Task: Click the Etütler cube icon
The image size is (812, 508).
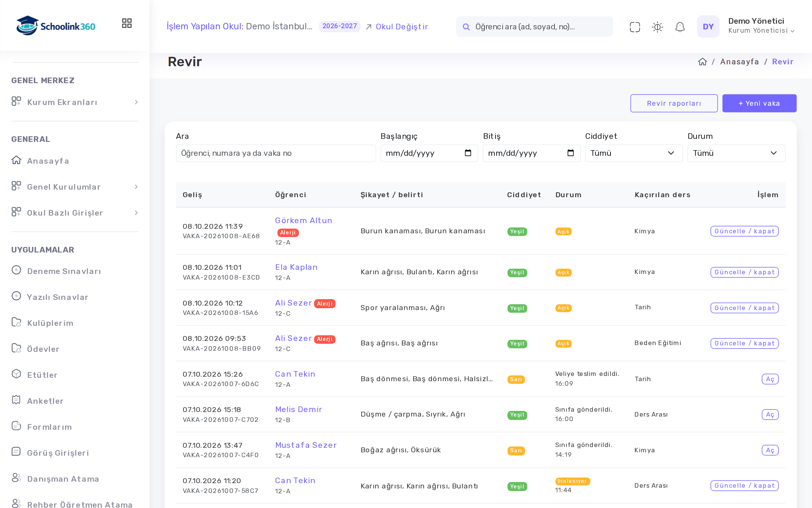Action: [16, 374]
